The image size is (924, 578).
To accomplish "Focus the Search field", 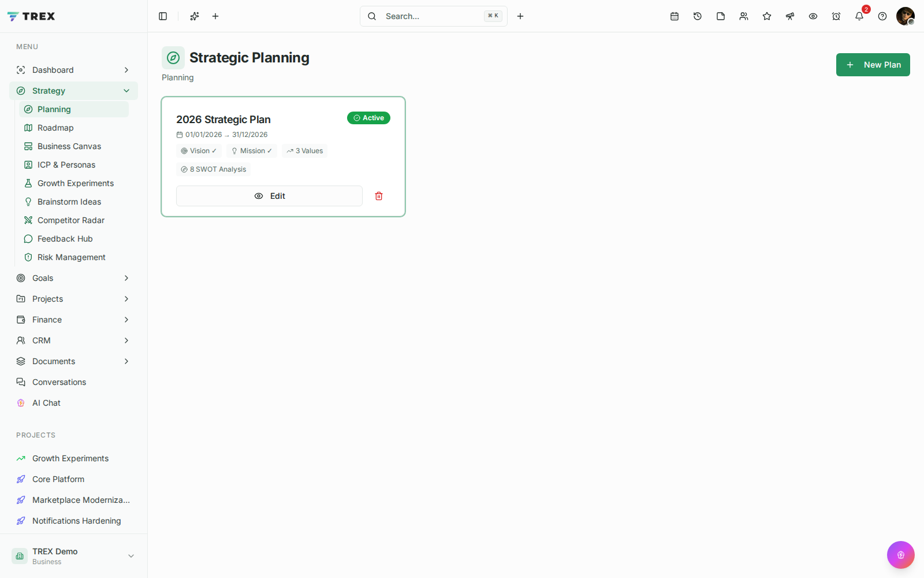I will click(434, 16).
